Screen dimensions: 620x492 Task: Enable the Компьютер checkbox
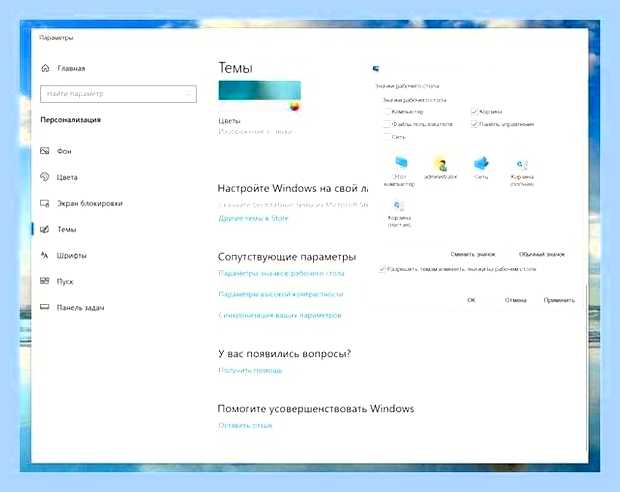(x=388, y=112)
